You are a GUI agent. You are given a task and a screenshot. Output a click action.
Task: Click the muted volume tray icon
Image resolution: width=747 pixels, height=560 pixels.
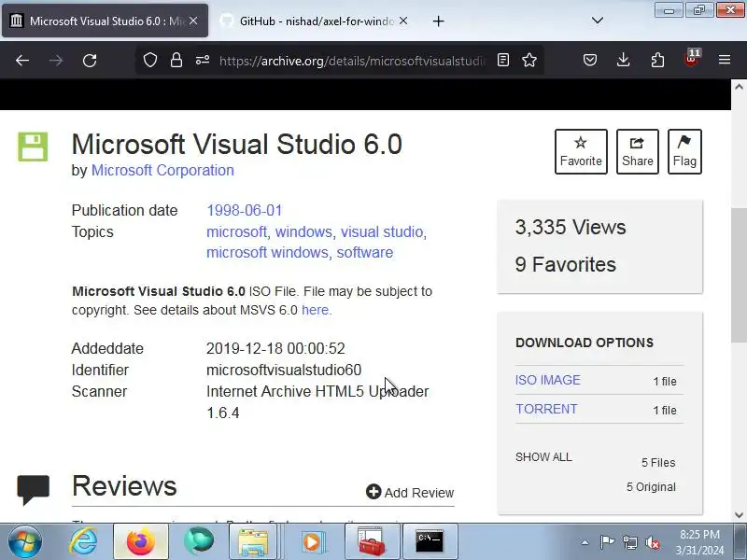click(x=652, y=542)
